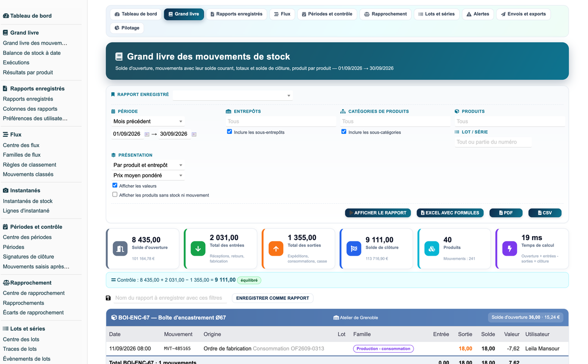Image resolution: width=588 pixels, height=364 pixels.
Task: Open the Pilotage tab
Action: (127, 28)
